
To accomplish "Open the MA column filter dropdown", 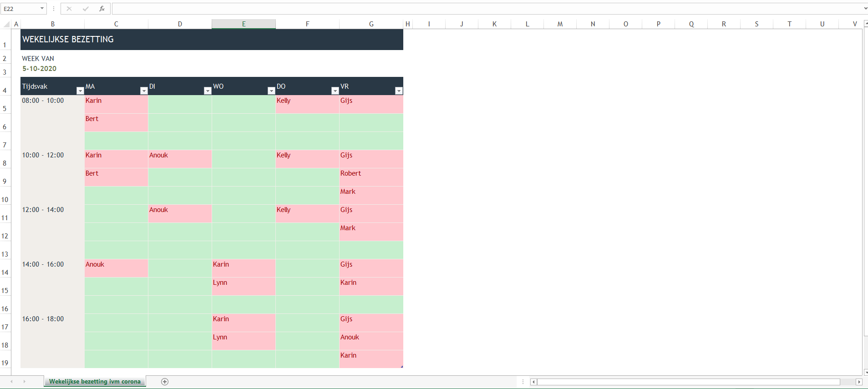I will (x=144, y=91).
